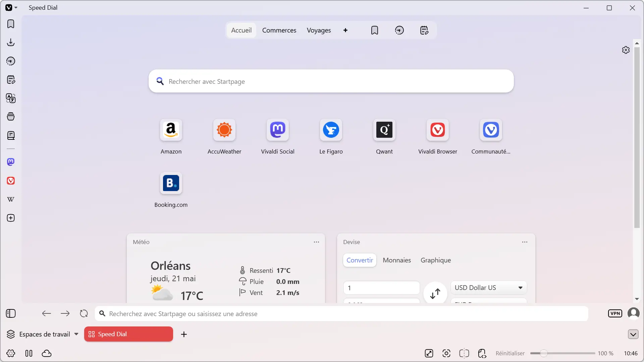The height and width of the screenshot is (362, 644).
Task: Open the user profile avatar
Action: pyautogui.click(x=633, y=313)
